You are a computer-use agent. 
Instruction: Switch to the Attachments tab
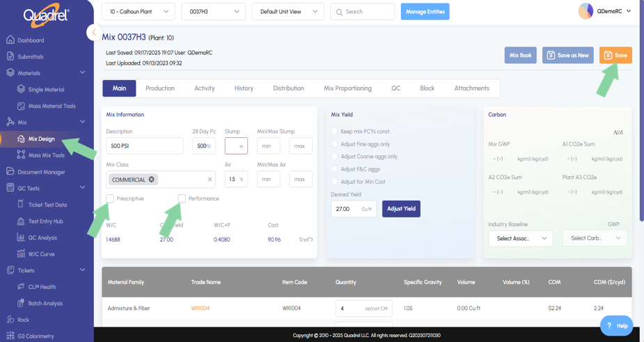coord(471,88)
